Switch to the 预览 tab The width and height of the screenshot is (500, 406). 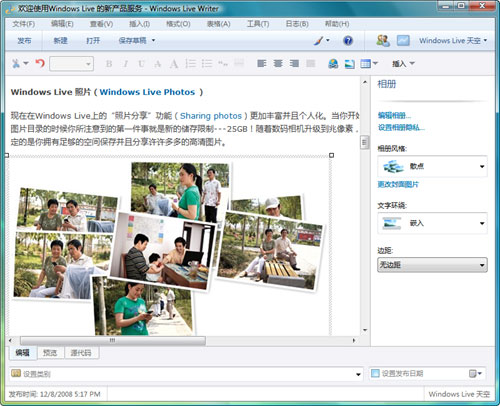tap(50, 353)
